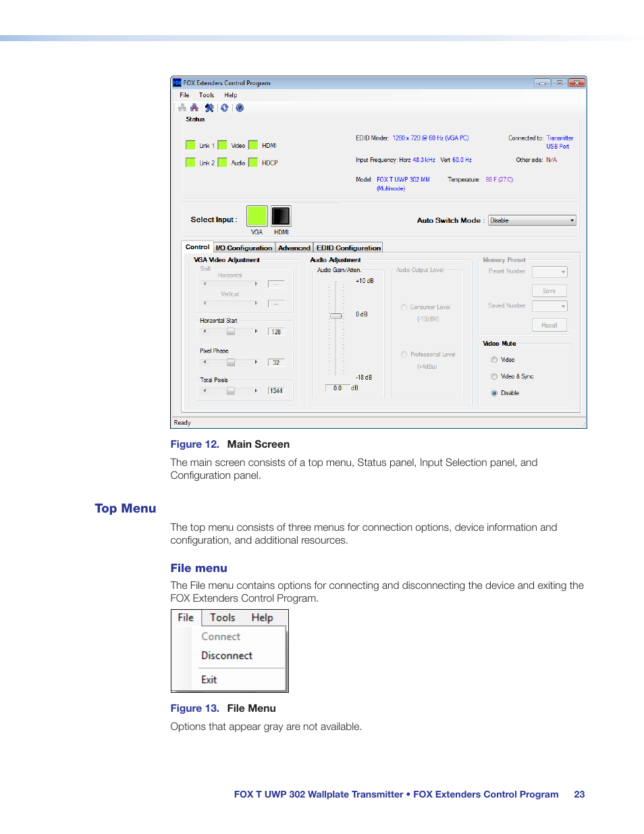Click the Disconnect toolbar icon
The width and height of the screenshot is (644, 834).
pos(194,108)
